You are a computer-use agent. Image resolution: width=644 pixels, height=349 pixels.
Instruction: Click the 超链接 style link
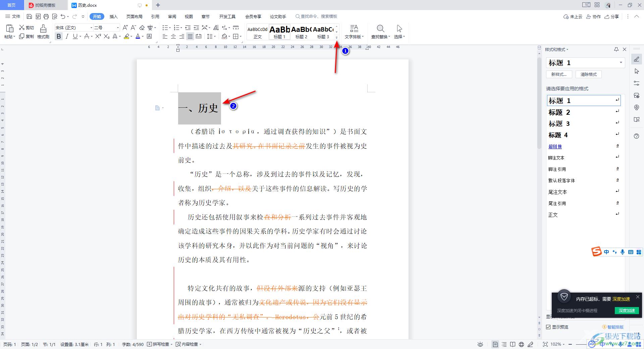555,146
